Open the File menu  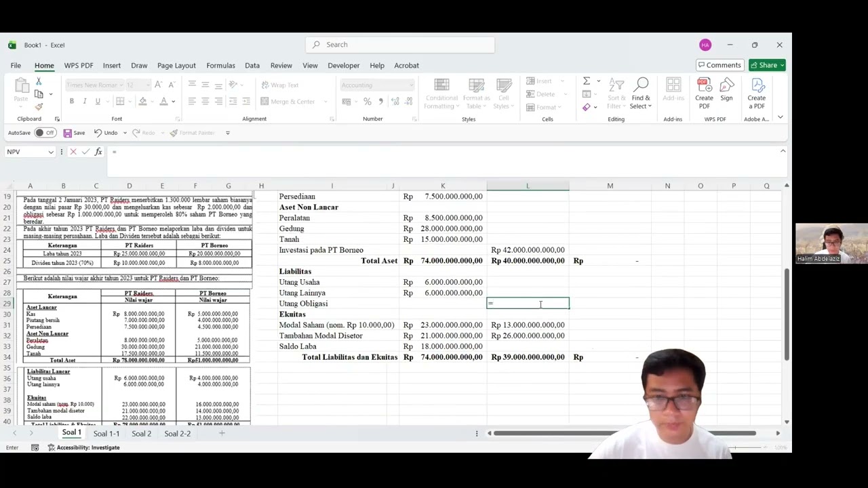(x=16, y=66)
